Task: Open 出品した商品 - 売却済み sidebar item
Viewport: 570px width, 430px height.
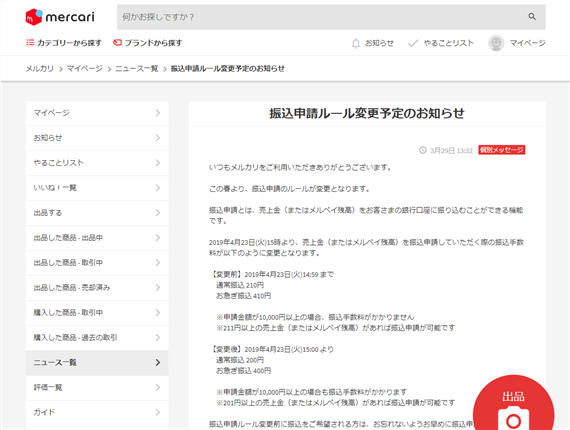Action: point(97,288)
